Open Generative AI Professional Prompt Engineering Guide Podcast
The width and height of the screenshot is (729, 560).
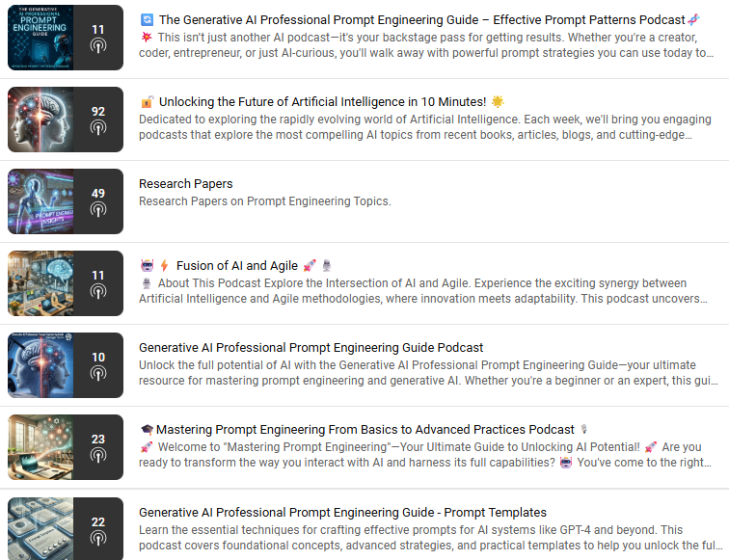click(311, 348)
